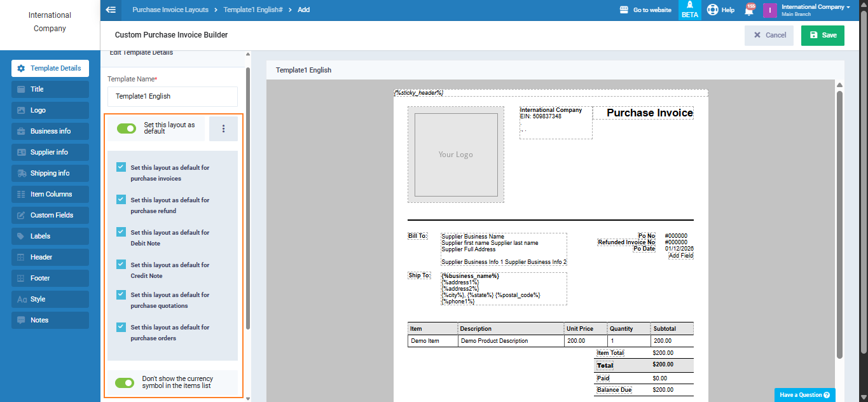
Task: Toggle Don't show currency symbol switch
Action: [x=125, y=382]
